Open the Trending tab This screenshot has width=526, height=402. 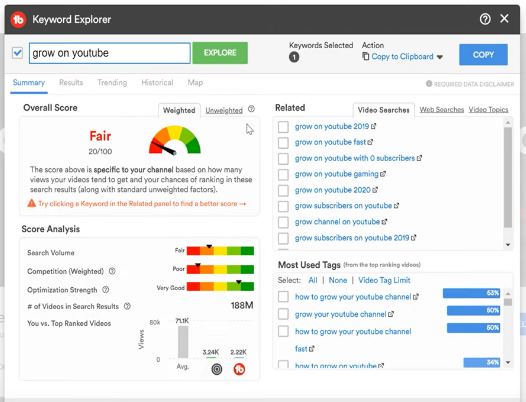(112, 83)
